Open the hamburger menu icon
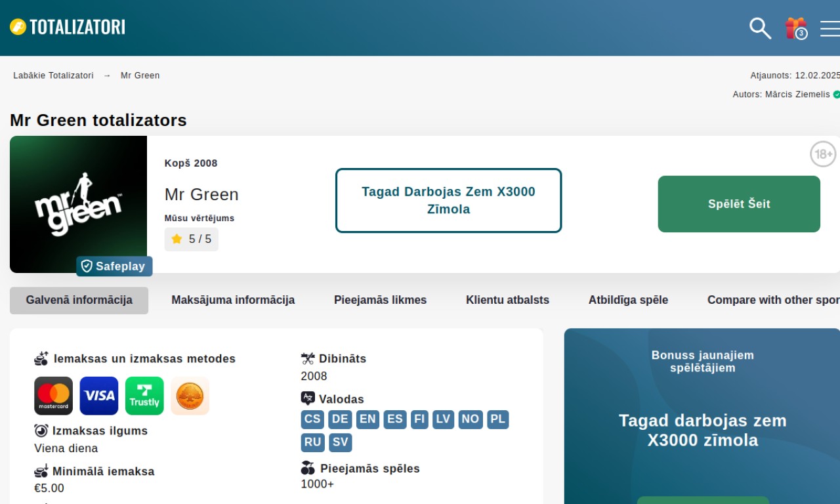 coord(830,28)
